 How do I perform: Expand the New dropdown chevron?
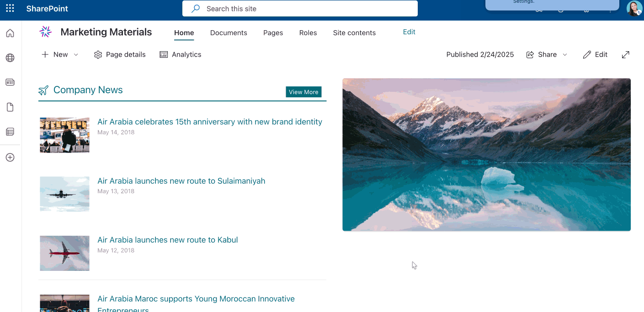coord(76,54)
